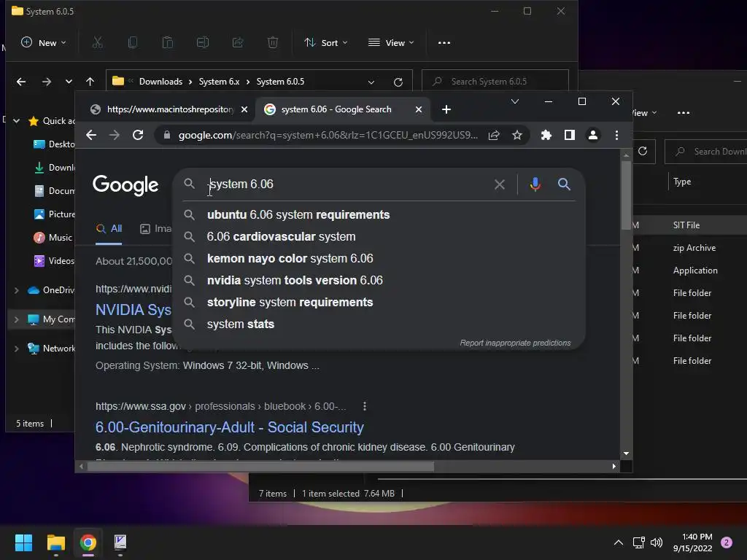The height and width of the screenshot is (560, 747).
Task: Open recent locations dropdown beside forward arrow
Action: click(69, 82)
